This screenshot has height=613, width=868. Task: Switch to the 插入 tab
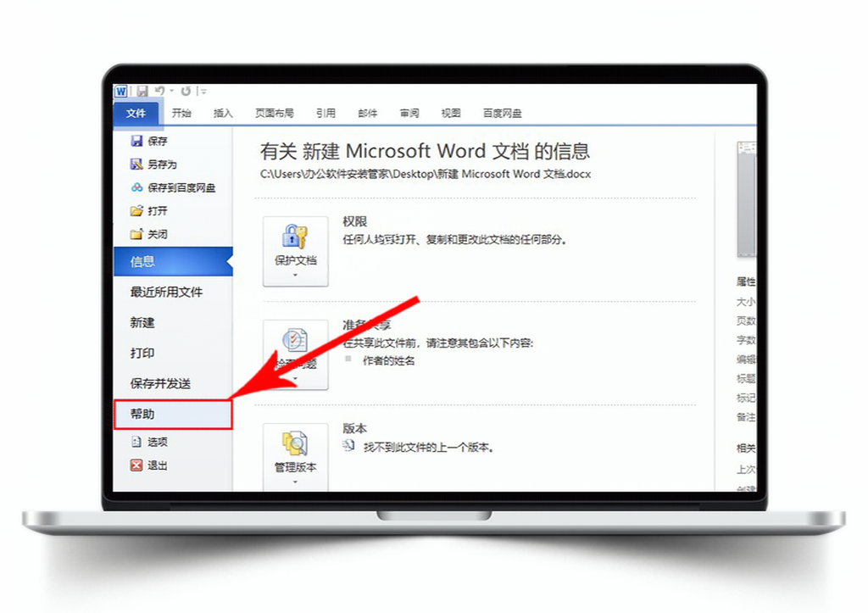[223, 113]
